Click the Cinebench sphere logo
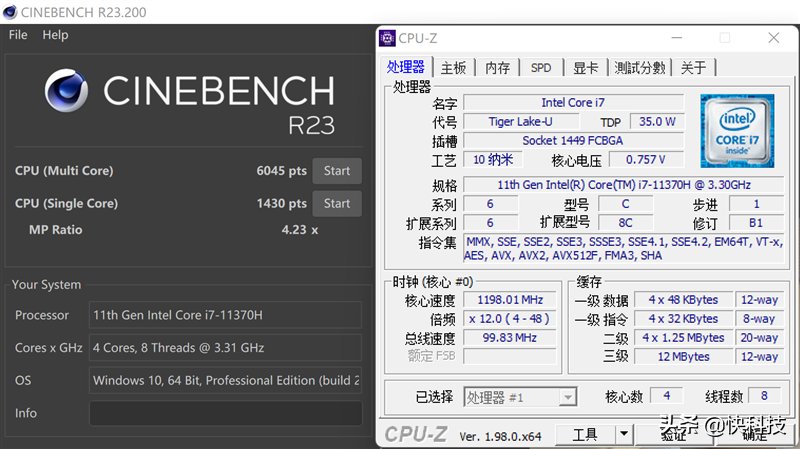800x449 pixels. 66,90
